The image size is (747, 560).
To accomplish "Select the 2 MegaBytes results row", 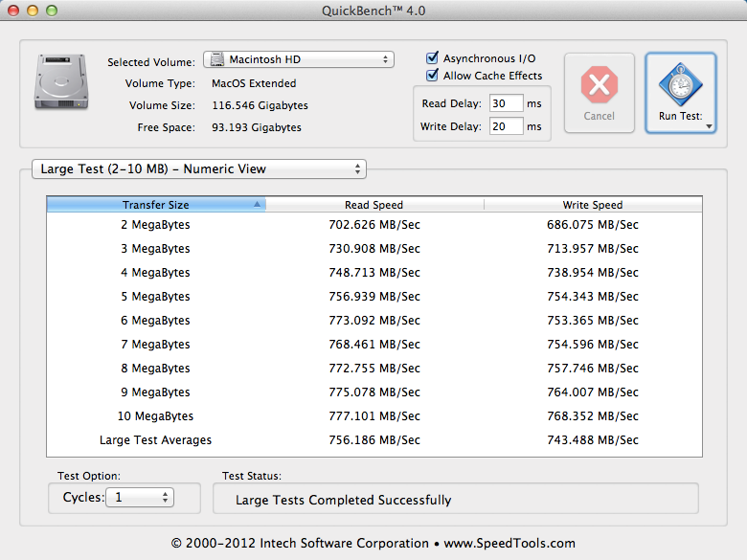I will [373, 225].
